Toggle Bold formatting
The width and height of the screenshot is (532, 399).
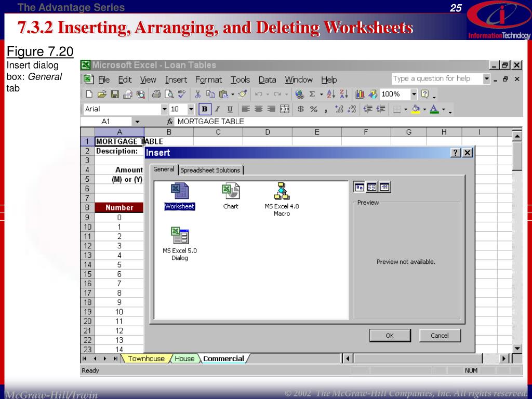pyautogui.click(x=205, y=109)
